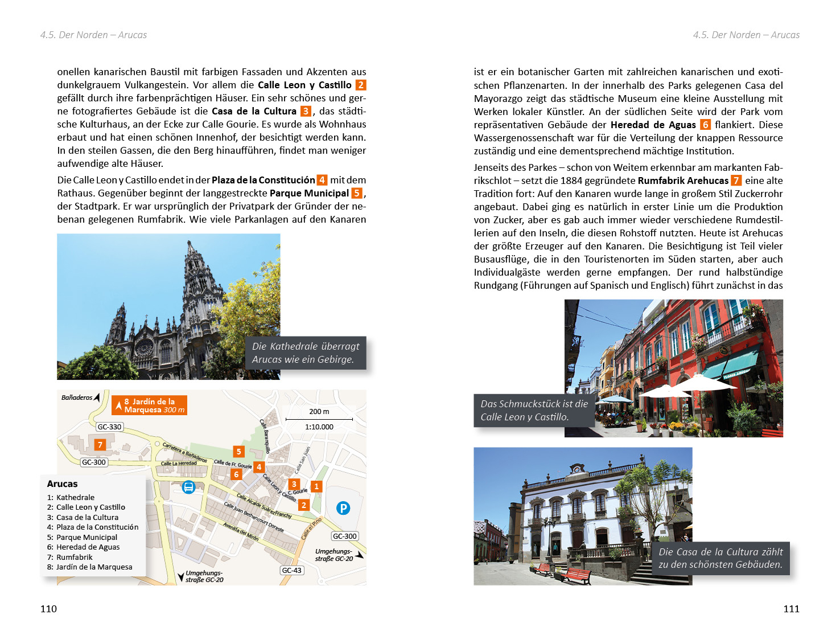Click orange number 2 after Calle Leon y Castillo text
The height and width of the screenshot is (639, 840).
tap(360, 85)
